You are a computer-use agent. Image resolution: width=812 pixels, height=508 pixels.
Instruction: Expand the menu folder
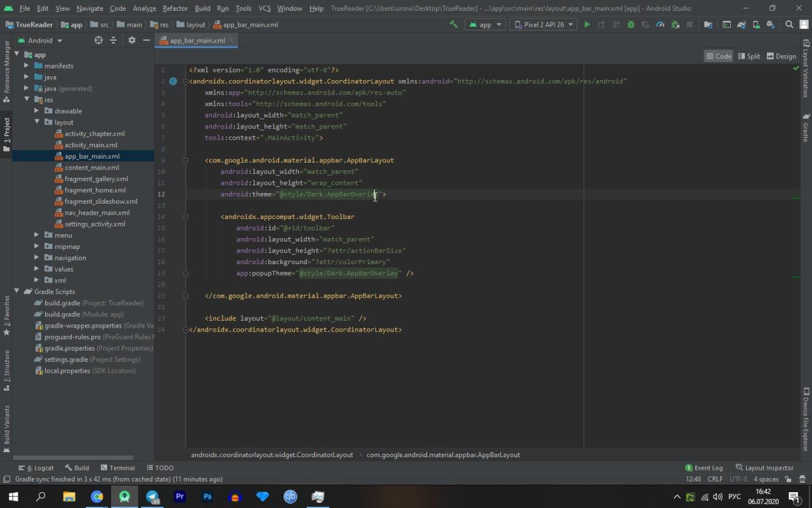(x=37, y=235)
